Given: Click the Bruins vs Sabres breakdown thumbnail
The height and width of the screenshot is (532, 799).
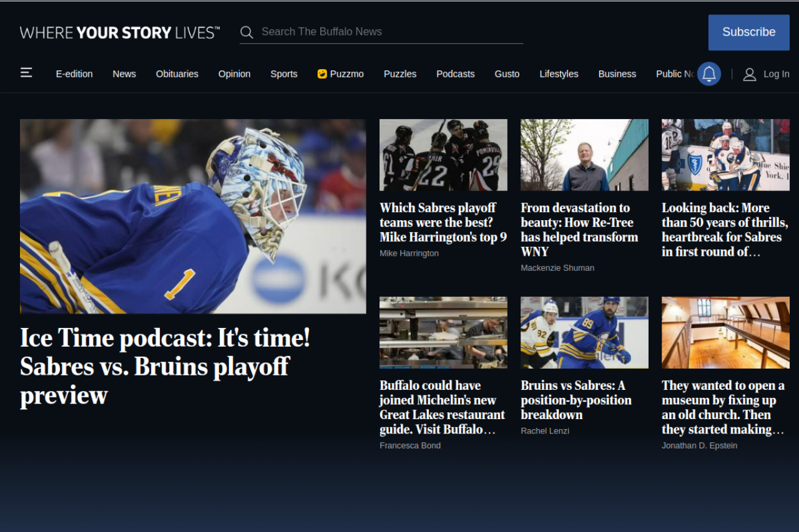Looking at the screenshot, I should click(x=584, y=332).
